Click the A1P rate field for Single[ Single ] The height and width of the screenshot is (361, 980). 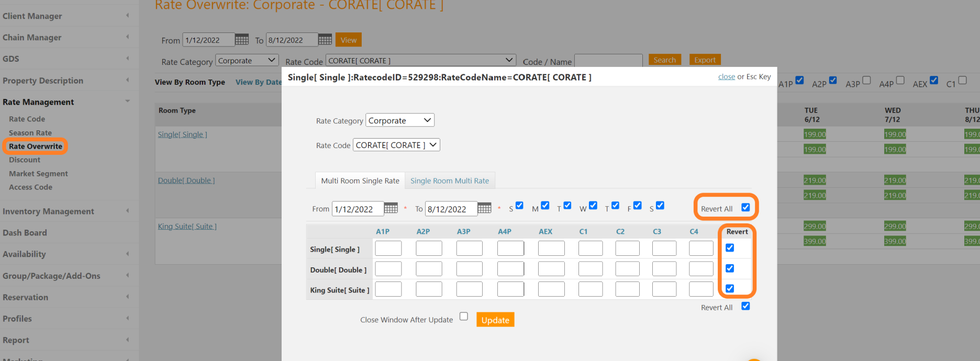click(388, 248)
